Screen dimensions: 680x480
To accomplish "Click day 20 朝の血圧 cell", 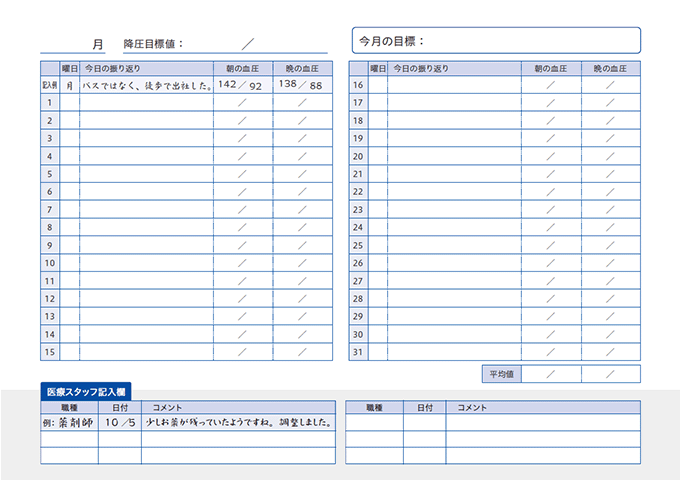I will point(551,156).
